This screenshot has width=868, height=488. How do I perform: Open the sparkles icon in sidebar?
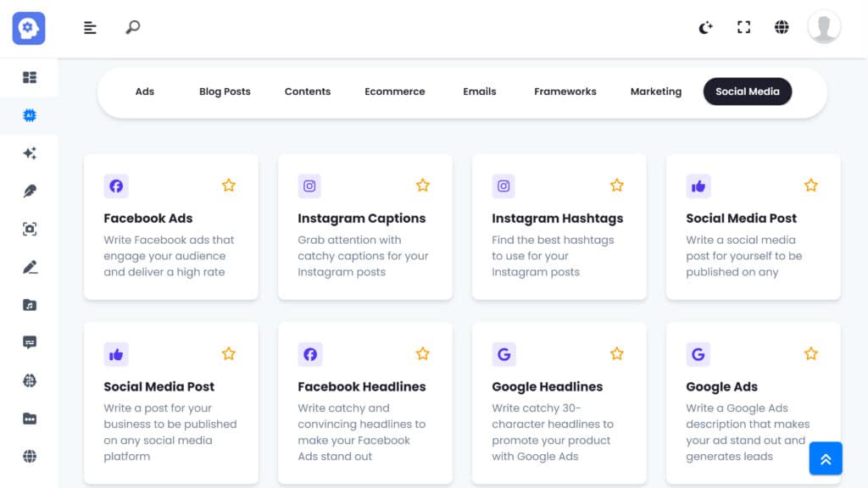coord(30,153)
